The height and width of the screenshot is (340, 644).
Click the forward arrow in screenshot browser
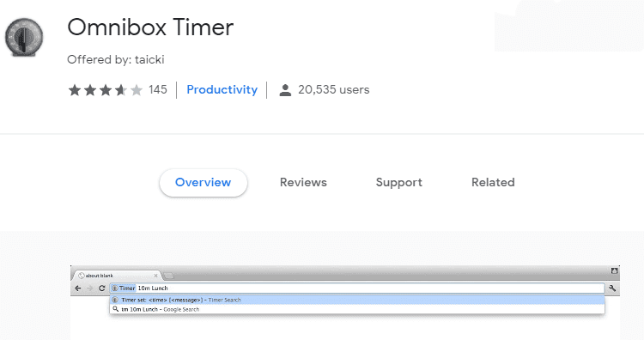point(90,288)
